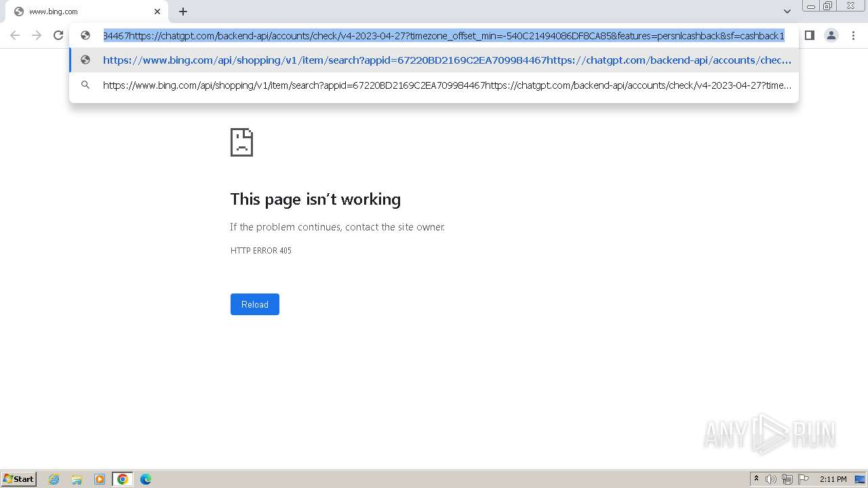The height and width of the screenshot is (488, 868).
Task: Select the www.bing.com tab
Action: pos(87,12)
